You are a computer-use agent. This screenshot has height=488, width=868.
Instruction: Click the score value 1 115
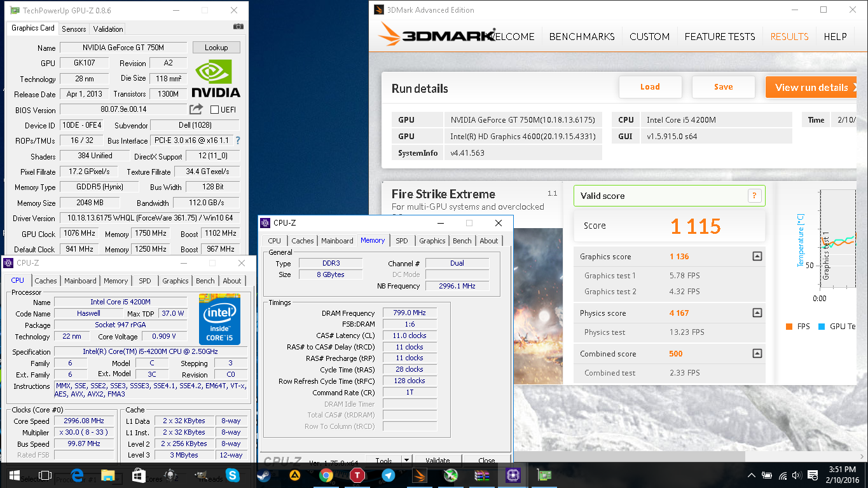click(696, 226)
